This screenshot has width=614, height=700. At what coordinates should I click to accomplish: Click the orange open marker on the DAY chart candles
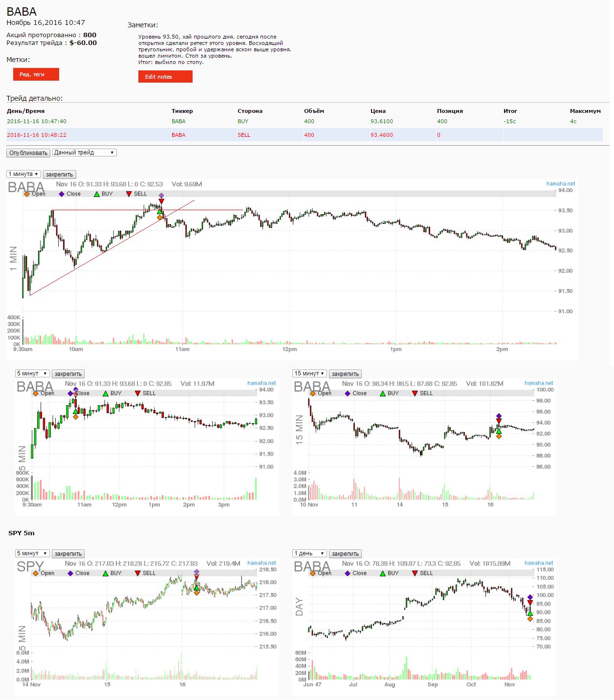click(x=530, y=619)
